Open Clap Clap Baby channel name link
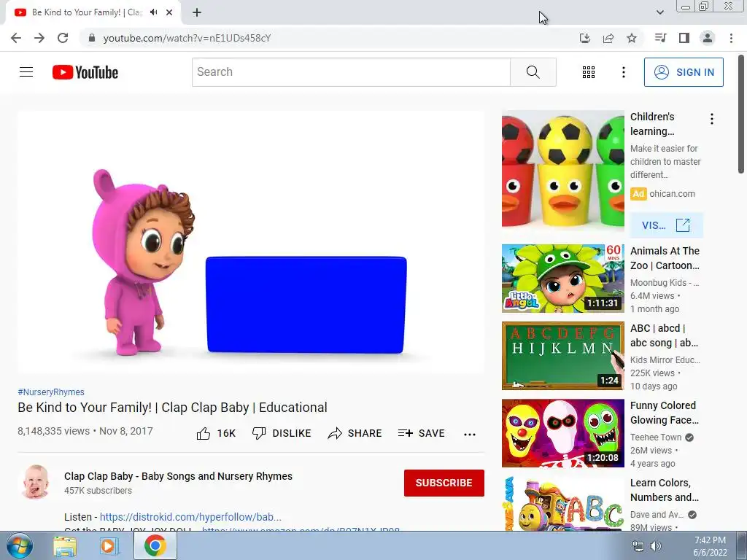This screenshot has width=747, height=560. (178, 476)
